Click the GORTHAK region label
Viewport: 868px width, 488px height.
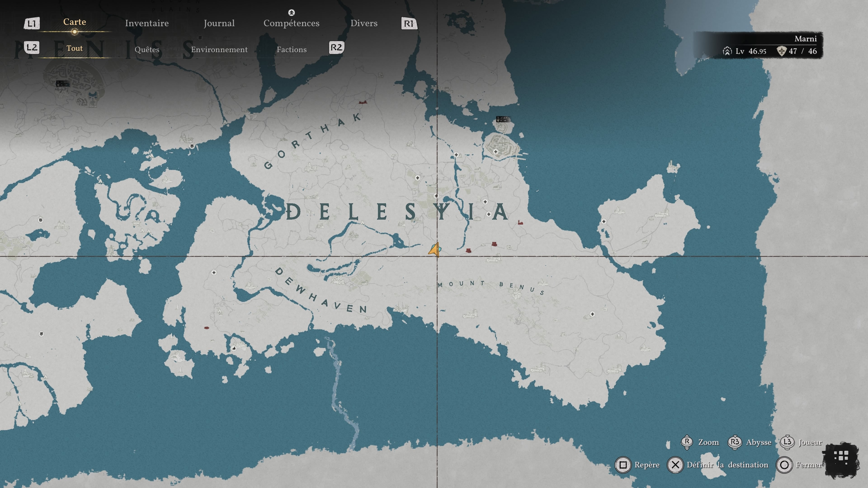pos(312,141)
